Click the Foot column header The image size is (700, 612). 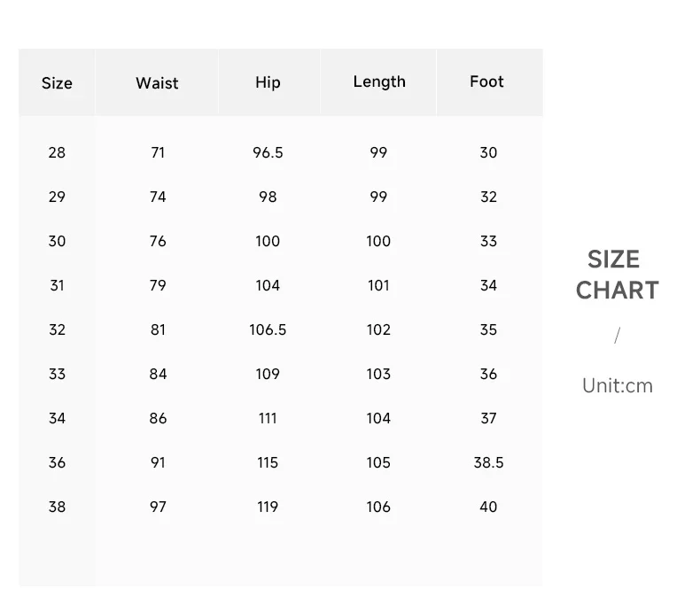click(486, 81)
